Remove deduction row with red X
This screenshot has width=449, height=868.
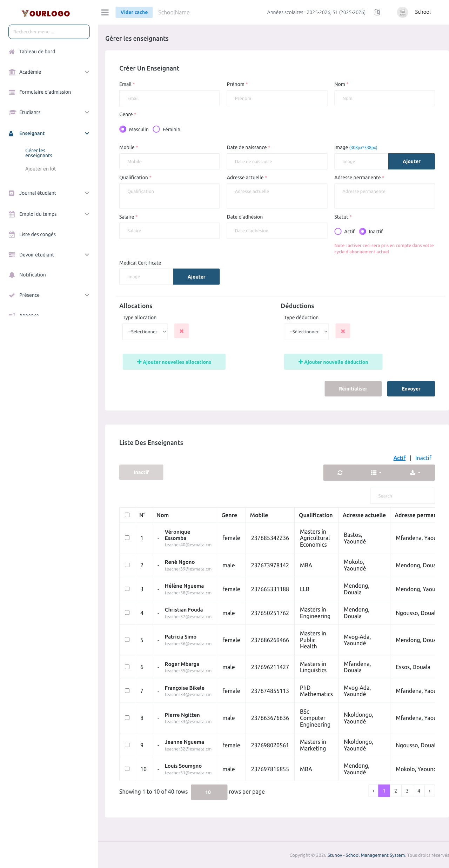[343, 331]
